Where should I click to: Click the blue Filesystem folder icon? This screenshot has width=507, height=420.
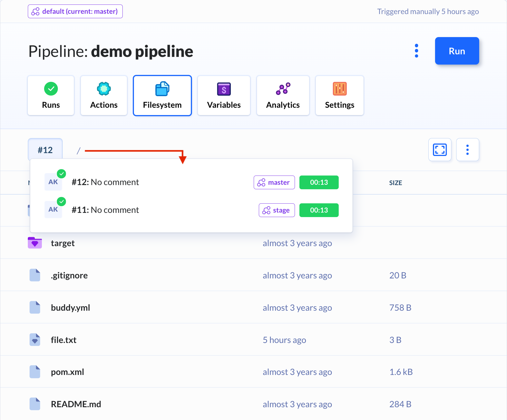pos(162,89)
